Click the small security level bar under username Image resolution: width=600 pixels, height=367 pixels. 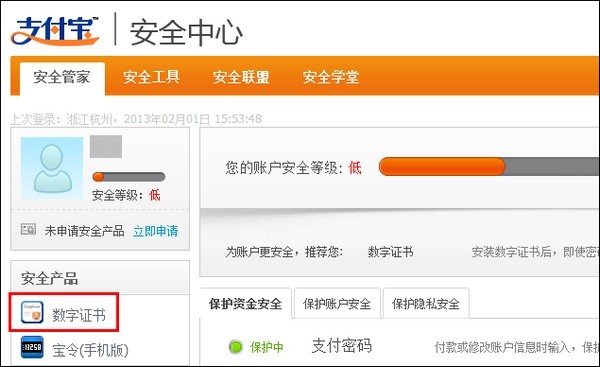point(129,176)
